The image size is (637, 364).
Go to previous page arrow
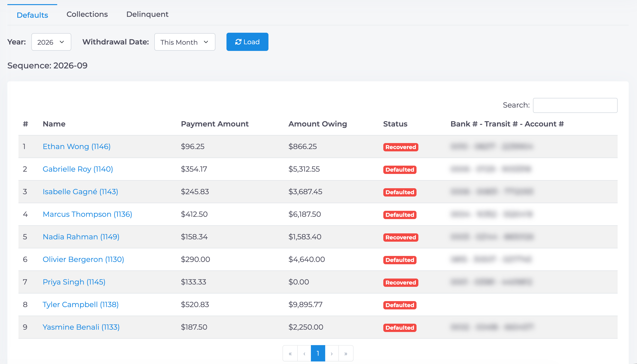pos(304,353)
